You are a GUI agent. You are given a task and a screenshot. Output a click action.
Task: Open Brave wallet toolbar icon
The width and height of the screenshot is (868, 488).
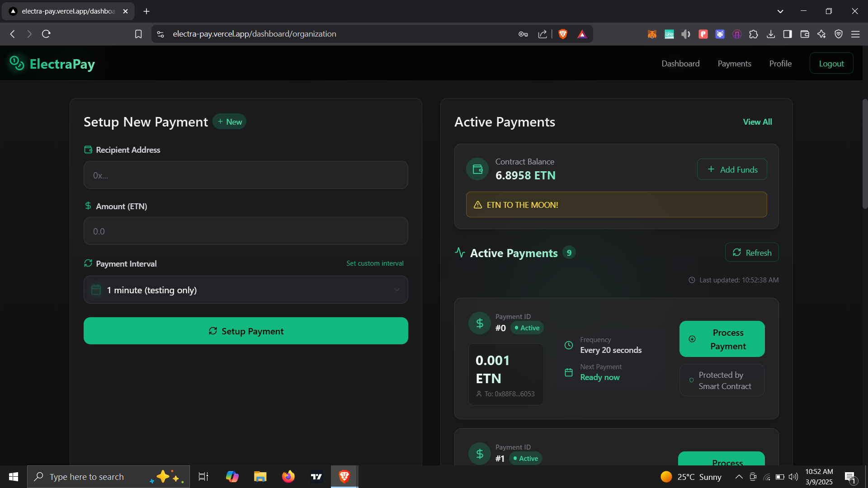point(805,34)
